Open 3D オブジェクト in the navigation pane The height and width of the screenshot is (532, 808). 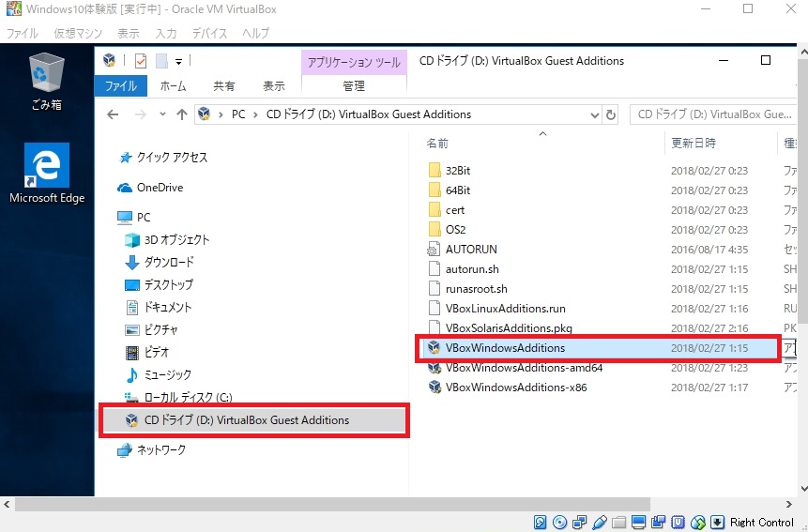167,240
